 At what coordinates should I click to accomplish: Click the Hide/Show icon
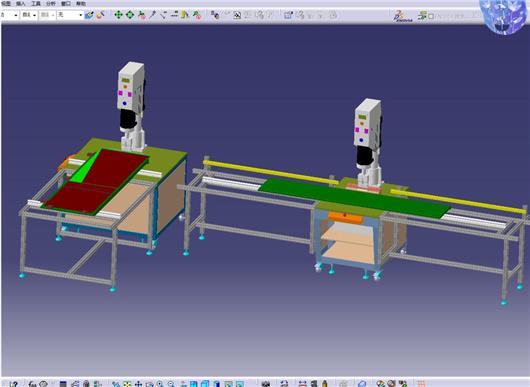(x=228, y=384)
